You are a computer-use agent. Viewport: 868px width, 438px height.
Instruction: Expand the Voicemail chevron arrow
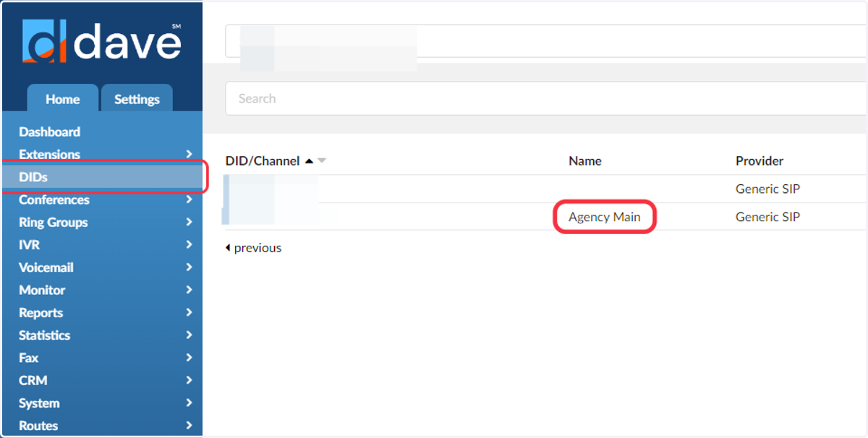[x=189, y=267]
